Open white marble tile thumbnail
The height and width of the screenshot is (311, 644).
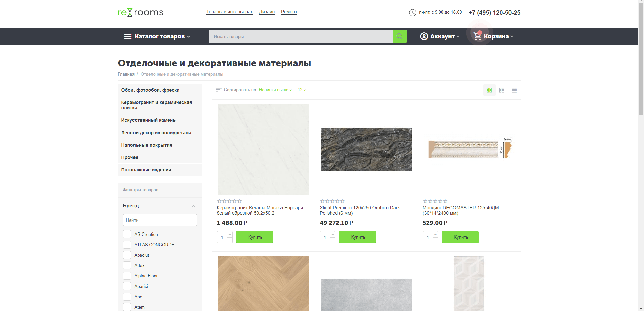tap(263, 150)
